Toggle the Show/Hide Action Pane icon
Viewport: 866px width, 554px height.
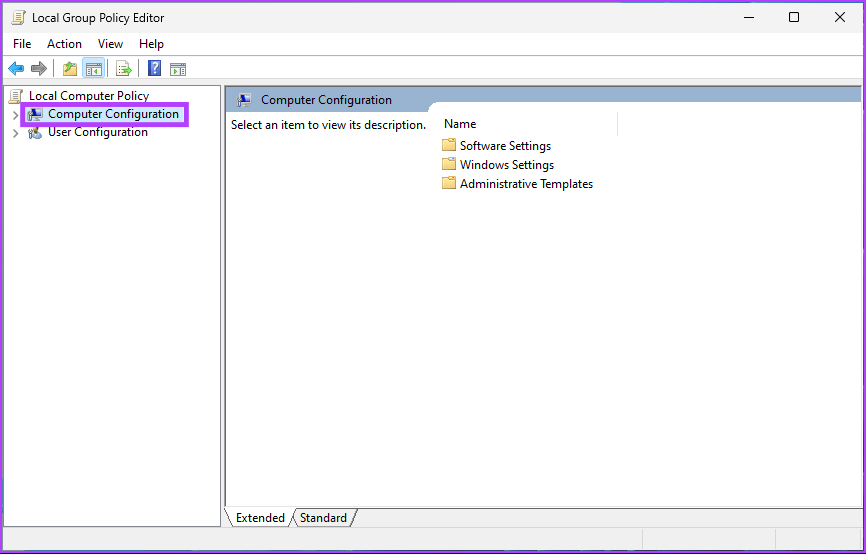pos(178,69)
